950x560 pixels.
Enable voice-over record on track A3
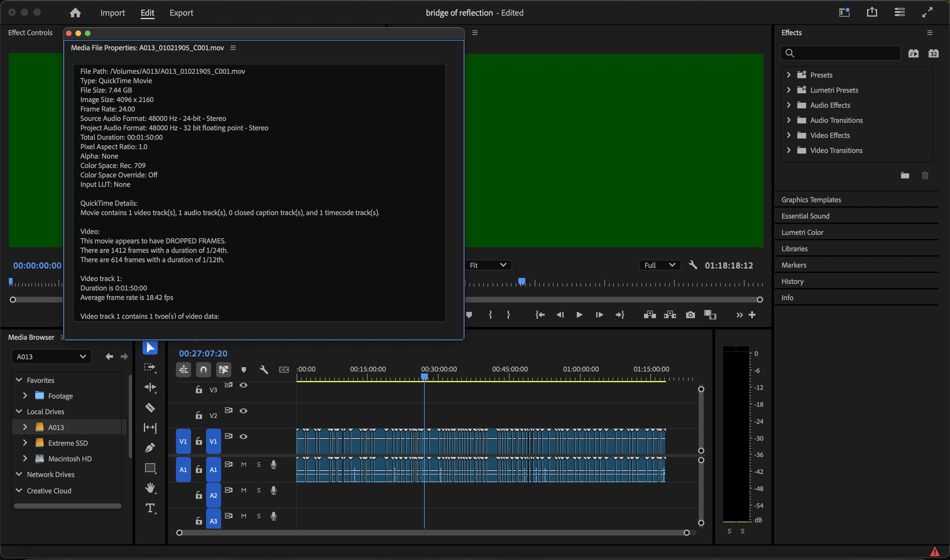click(274, 516)
